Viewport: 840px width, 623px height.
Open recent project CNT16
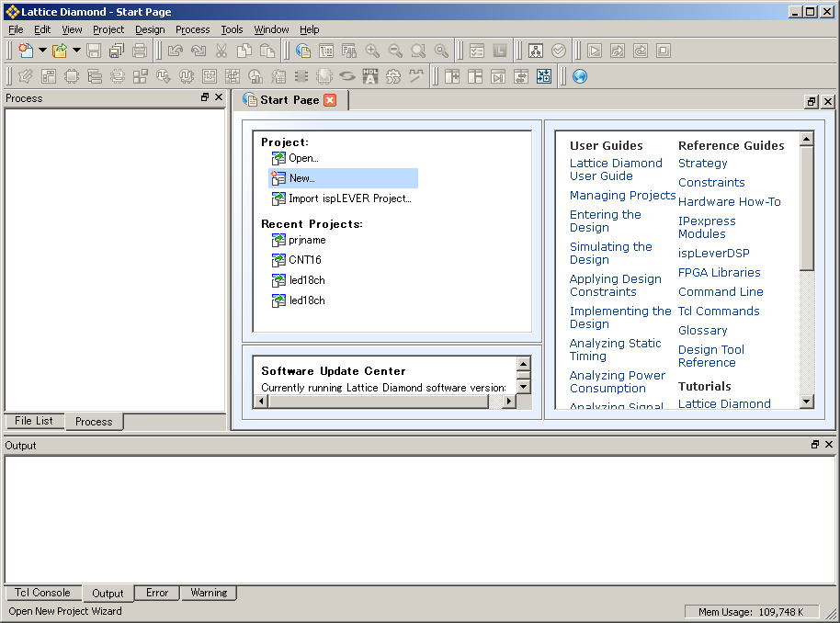[305, 260]
